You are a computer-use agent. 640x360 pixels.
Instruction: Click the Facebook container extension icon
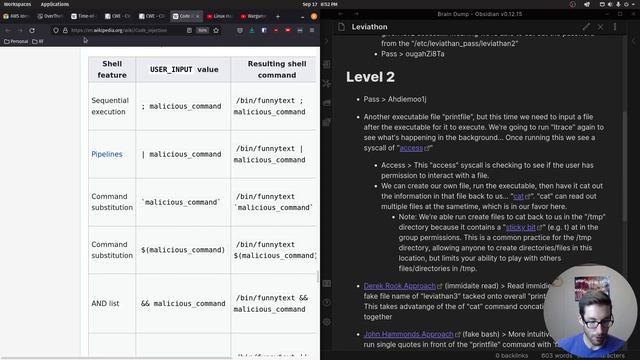pos(264,30)
